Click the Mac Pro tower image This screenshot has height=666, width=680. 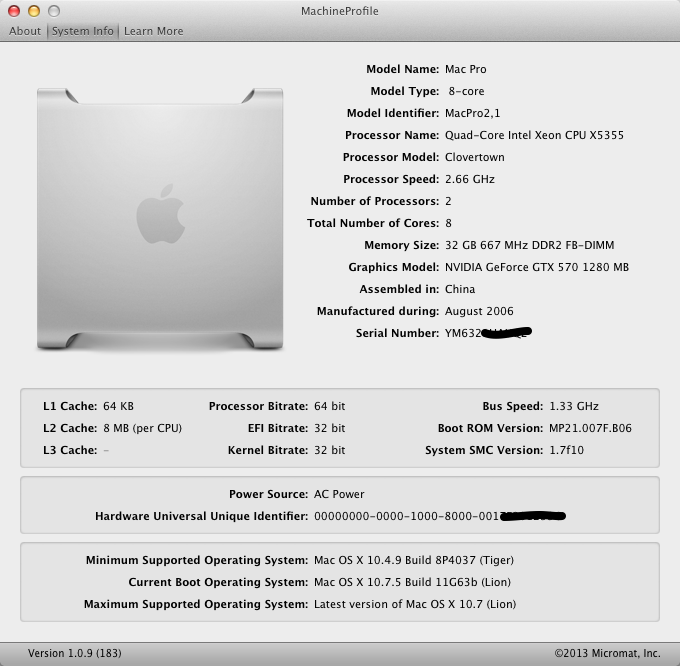160,219
